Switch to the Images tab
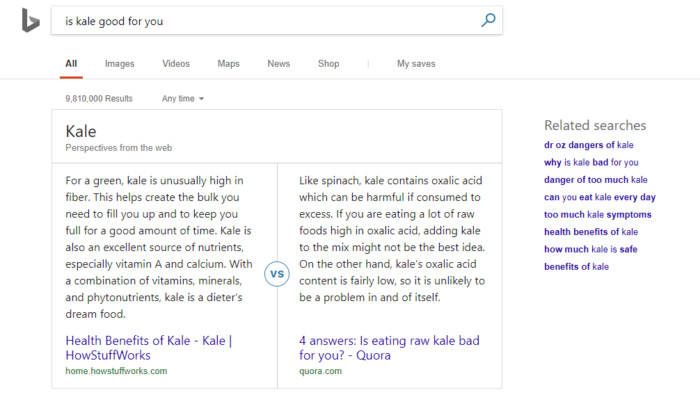The height and width of the screenshot is (404, 700). tap(120, 64)
